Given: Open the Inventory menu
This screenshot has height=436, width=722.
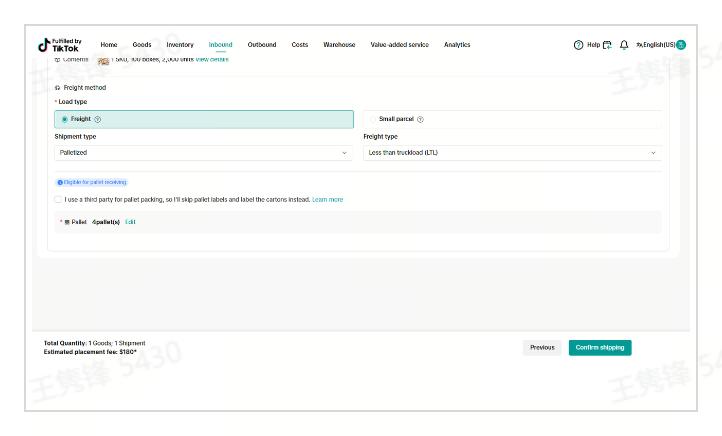Looking at the screenshot, I should pyautogui.click(x=180, y=45).
